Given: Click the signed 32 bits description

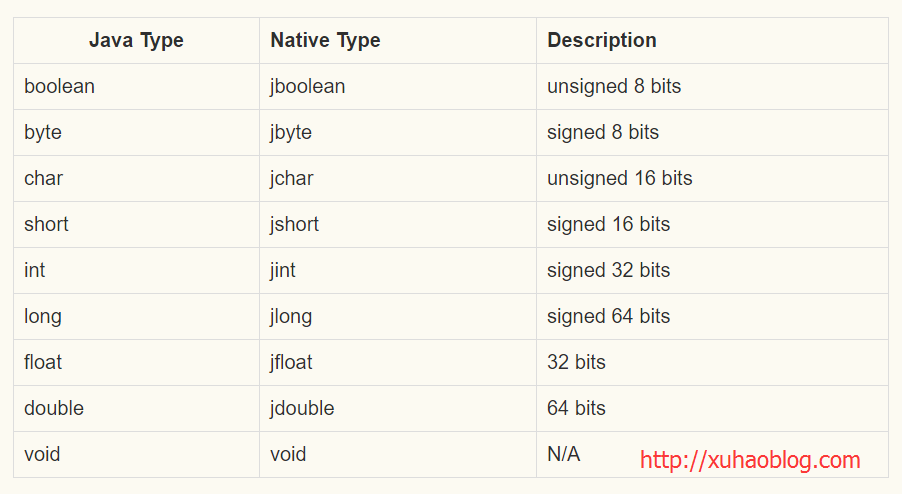Looking at the screenshot, I should point(609,271).
